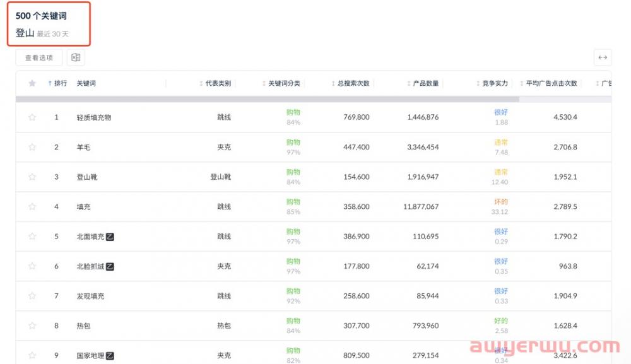This screenshot has width=631, height=364.
Task: Toggle the star for 登山靴 row
Action: [32, 177]
